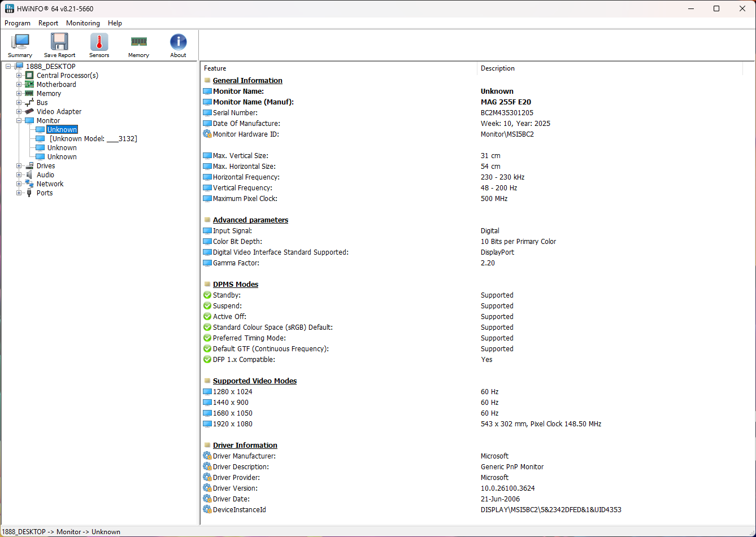Select the [Unknown Model: ___3132] monitor entry

pyautogui.click(x=93, y=139)
